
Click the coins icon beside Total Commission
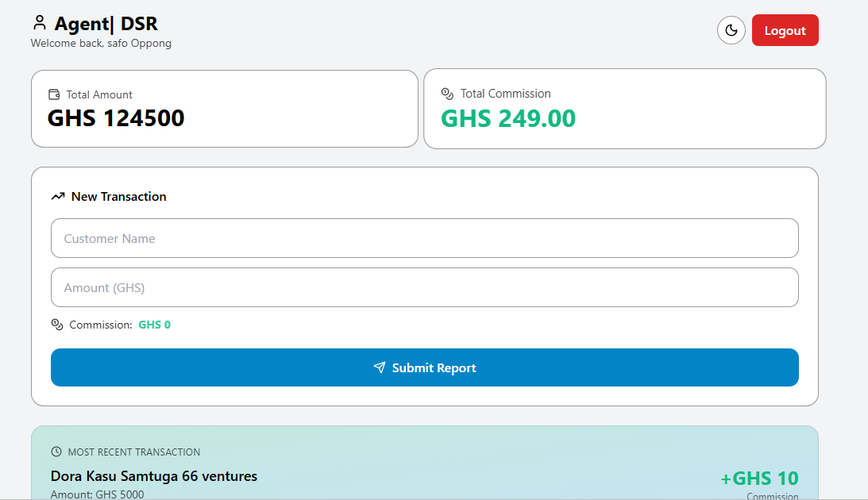click(x=447, y=94)
